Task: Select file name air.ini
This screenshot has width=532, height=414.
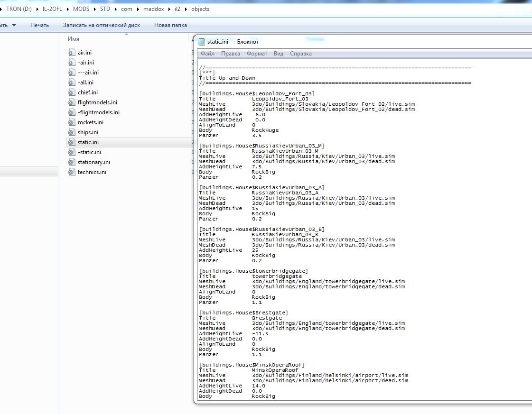Action: pos(84,53)
